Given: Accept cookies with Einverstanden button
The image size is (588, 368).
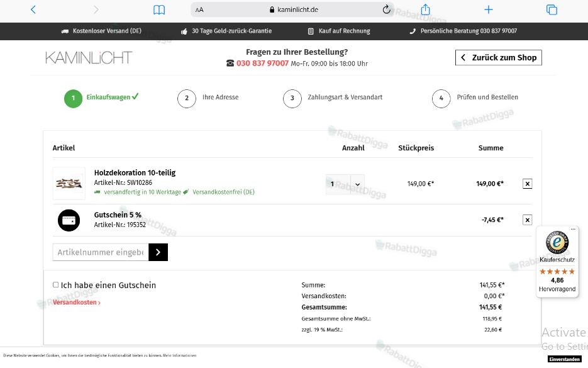Looking at the screenshot, I should [x=564, y=359].
